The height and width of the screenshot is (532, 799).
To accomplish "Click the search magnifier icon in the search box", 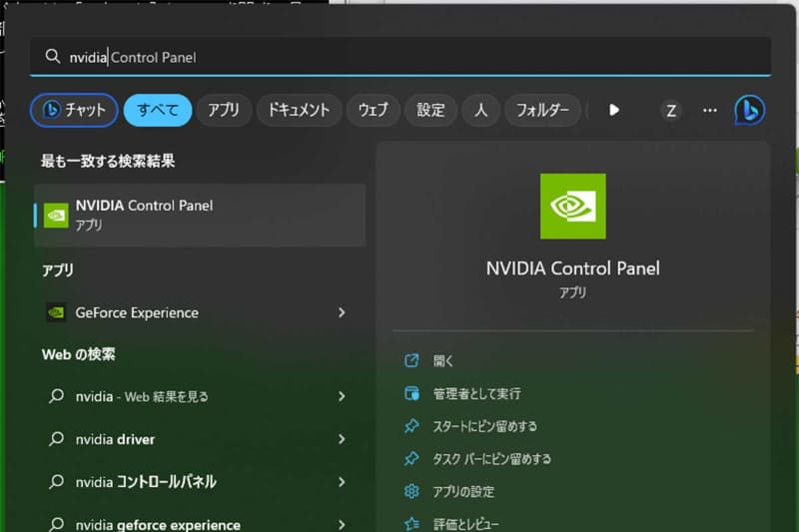I will pos(53,56).
